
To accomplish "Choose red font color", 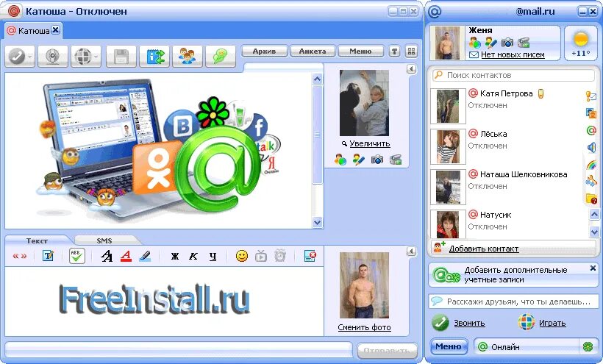I will point(126,256).
